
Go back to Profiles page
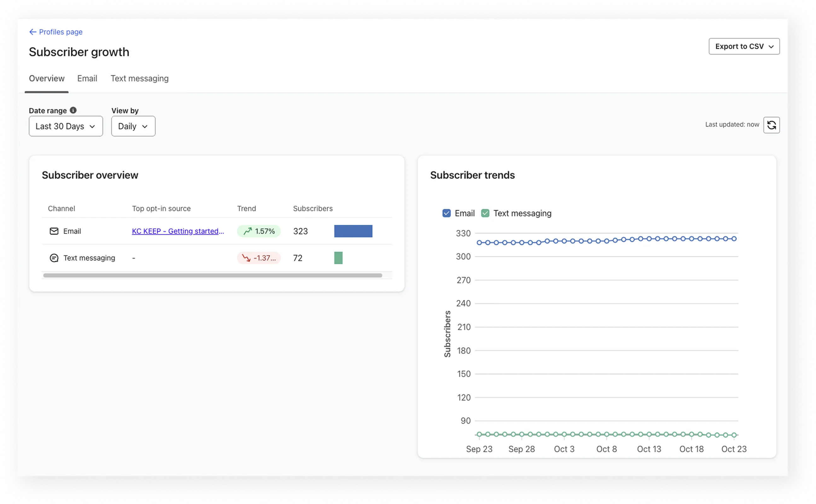point(61,32)
